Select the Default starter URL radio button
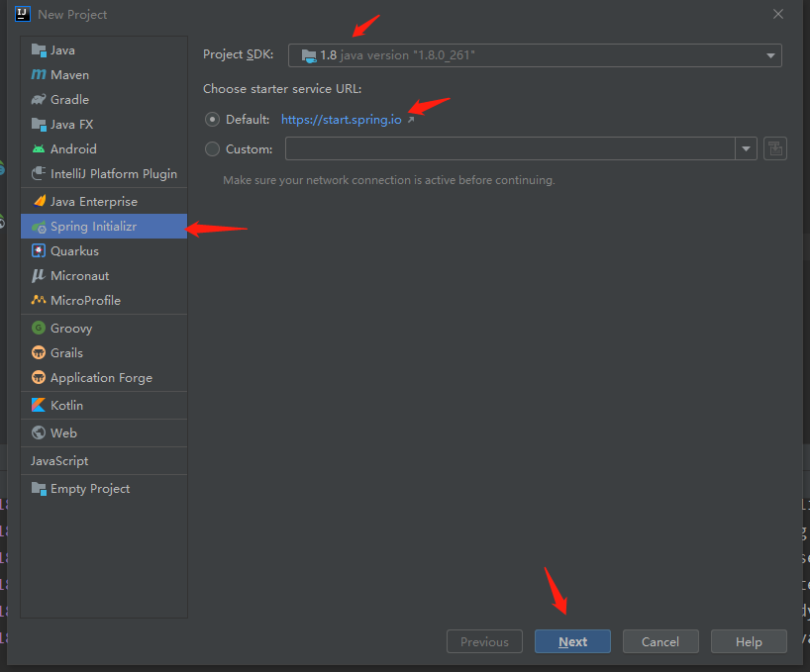 point(212,120)
